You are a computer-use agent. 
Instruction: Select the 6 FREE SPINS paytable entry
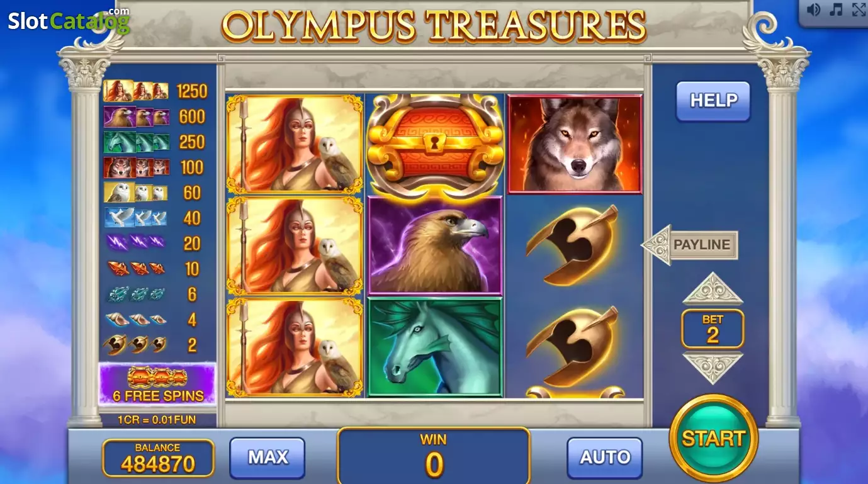point(157,384)
